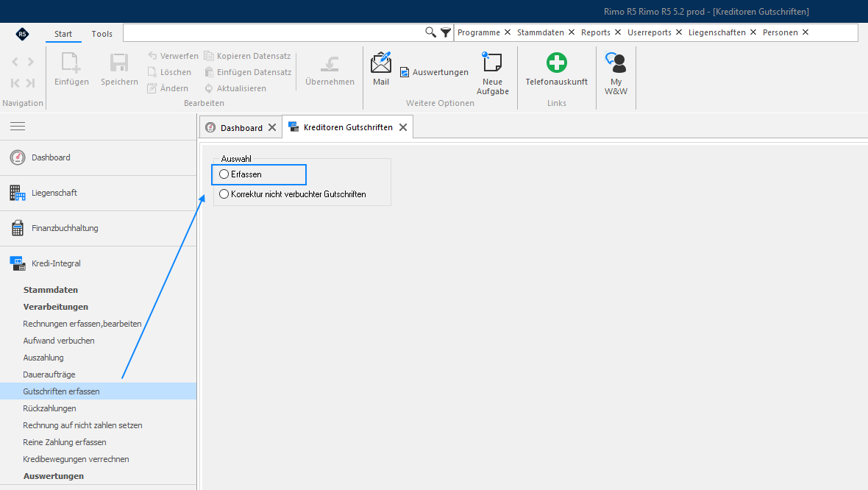This screenshot has height=490, width=868.
Task: Click the green Telefonauskunft plus icon
Action: pos(556,63)
